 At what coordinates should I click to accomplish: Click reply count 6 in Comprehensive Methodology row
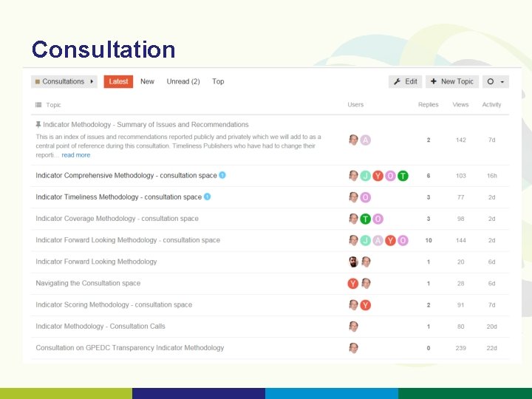429,176
